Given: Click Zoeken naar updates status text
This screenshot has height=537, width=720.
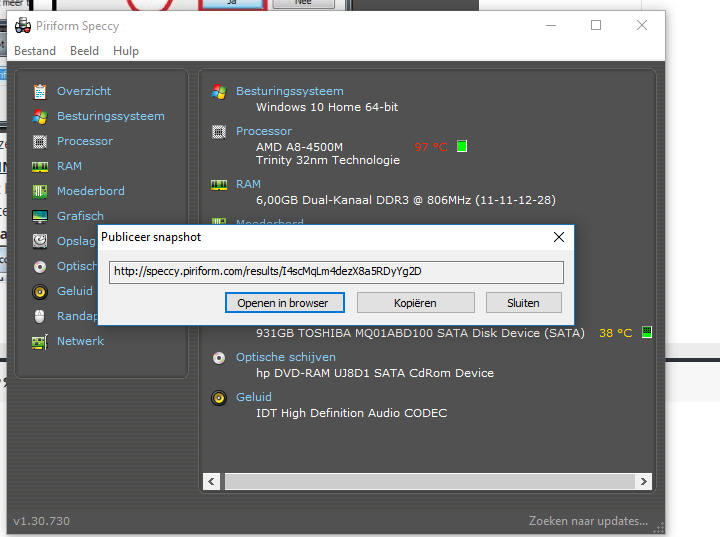Looking at the screenshot, I should [x=588, y=521].
